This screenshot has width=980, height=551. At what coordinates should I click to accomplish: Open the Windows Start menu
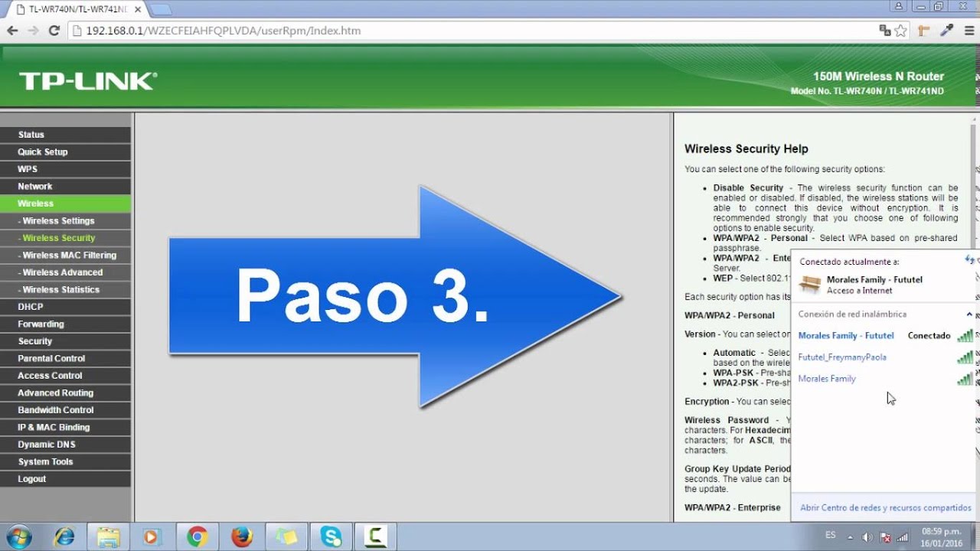[x=18, y=536]
